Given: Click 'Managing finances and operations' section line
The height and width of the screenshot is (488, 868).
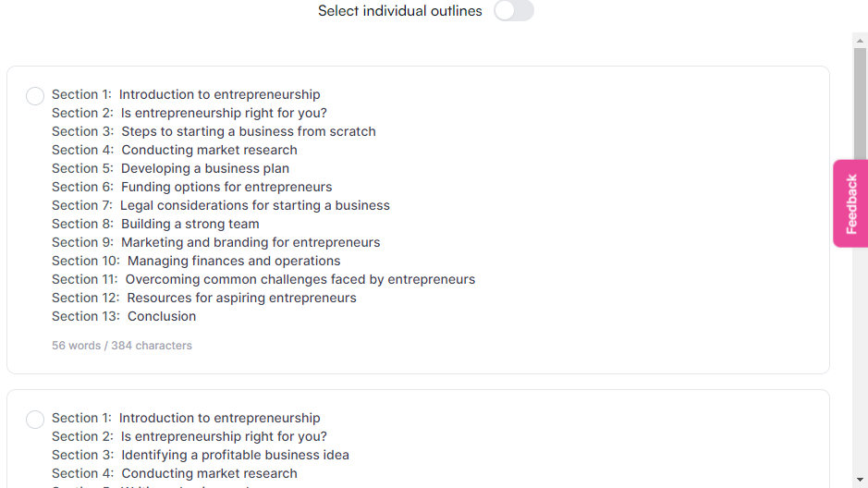Looking at the screenshot, I should coord(233,261).
